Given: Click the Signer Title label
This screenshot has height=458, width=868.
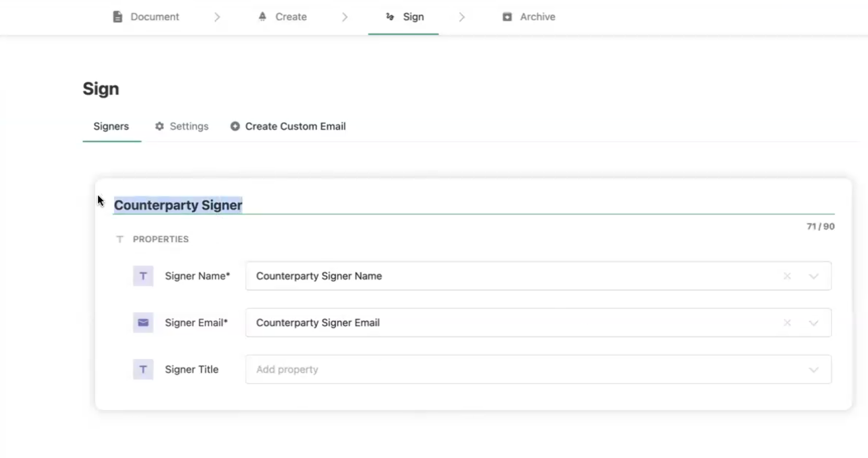Looking at the screenshot, I should pos(192,369).
